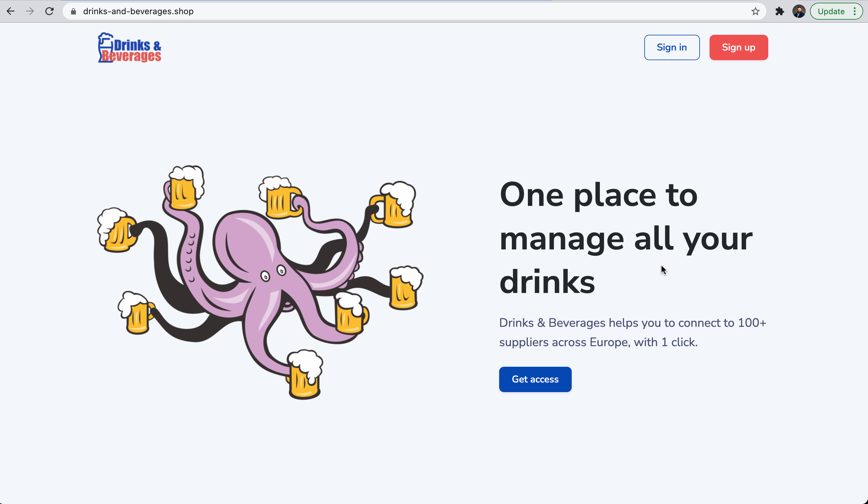Reload the current page

(50, 11)
